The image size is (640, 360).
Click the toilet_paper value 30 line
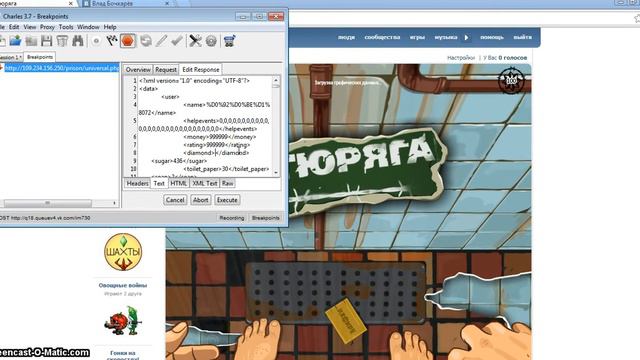(226, 169)
